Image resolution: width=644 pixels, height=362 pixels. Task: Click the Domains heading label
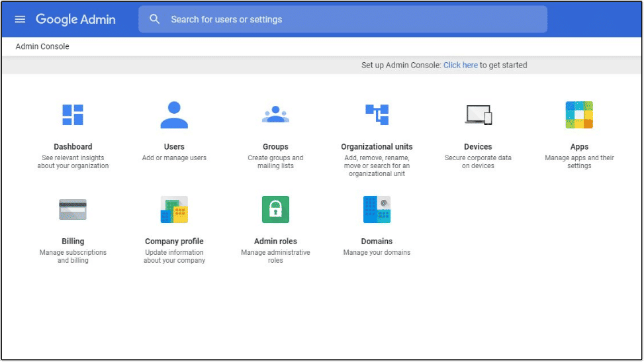[x=377, y=241]
